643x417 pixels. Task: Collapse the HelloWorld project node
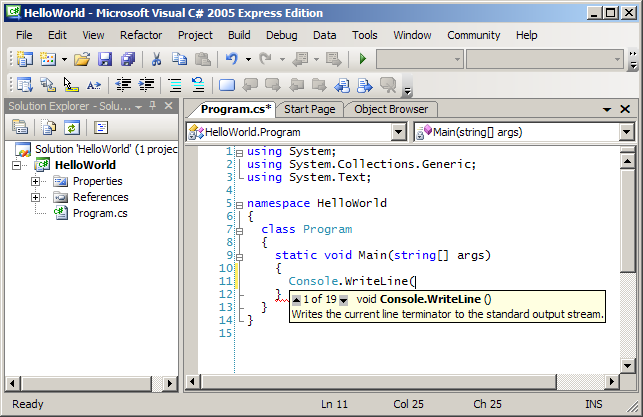point(17,165)
